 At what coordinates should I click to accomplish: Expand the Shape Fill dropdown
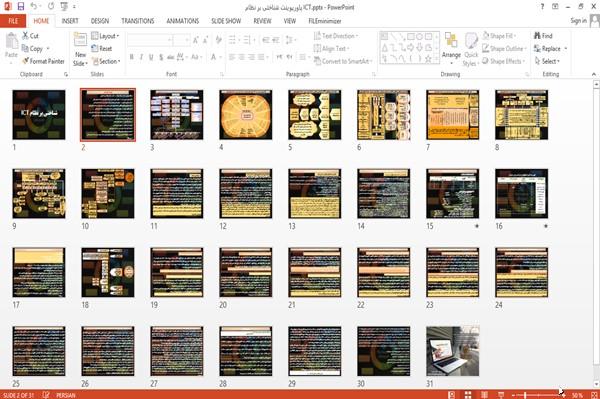pos(499,36)
